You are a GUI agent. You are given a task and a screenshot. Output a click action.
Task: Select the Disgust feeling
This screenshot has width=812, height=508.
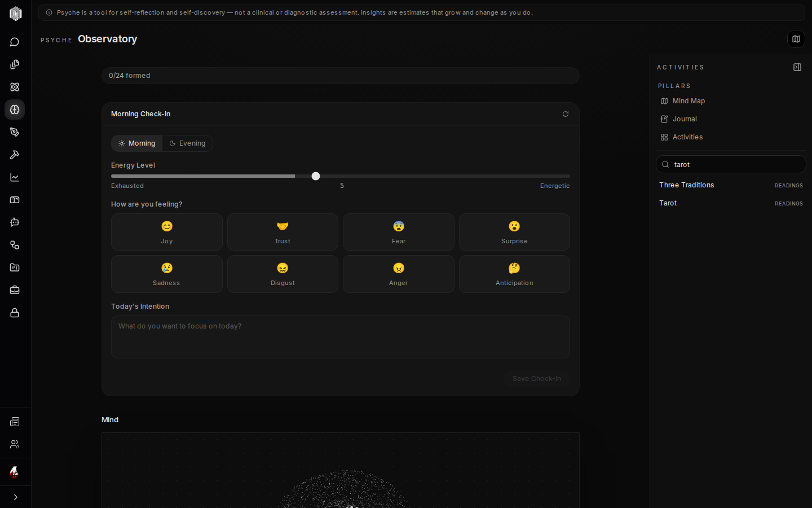click(283, 274)
